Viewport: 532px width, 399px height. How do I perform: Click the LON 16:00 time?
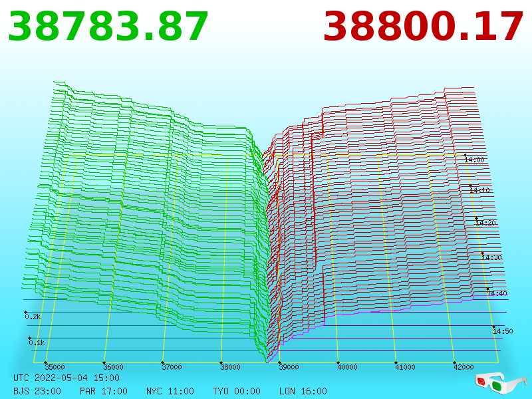point(303,391)
